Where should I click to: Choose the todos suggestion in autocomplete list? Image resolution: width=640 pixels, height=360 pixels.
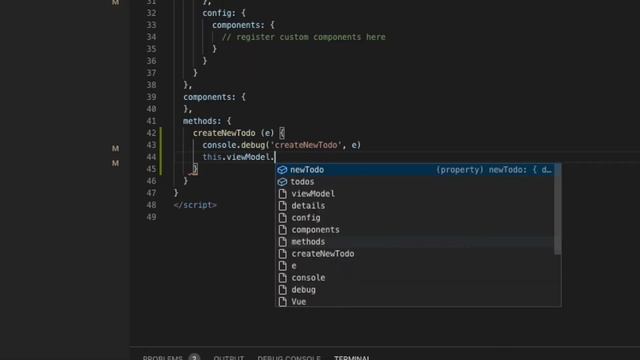point(416,182)
